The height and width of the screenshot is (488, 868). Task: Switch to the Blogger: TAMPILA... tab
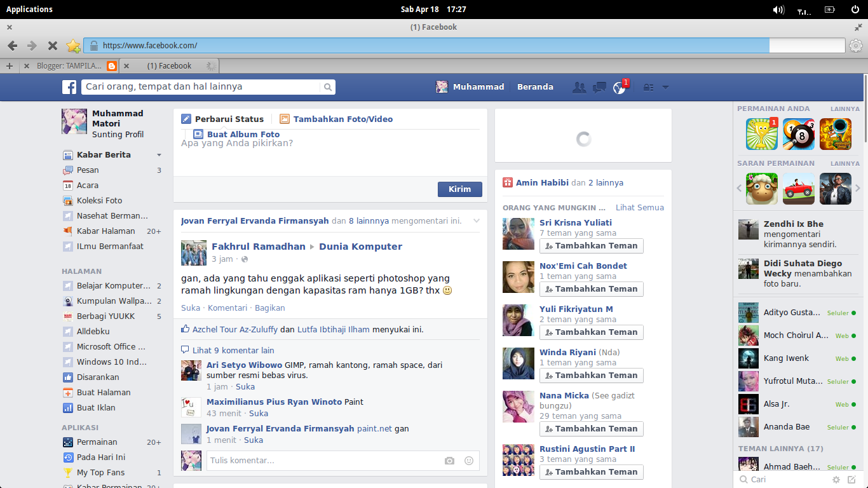(69, 66)
